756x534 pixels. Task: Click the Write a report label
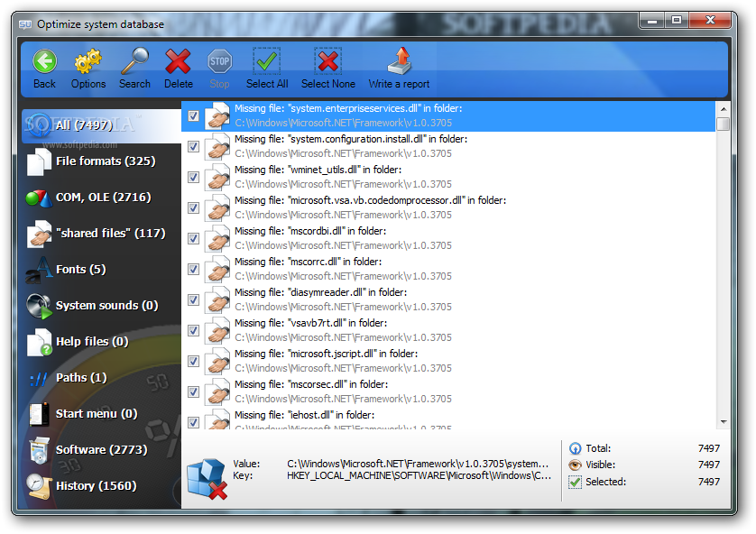(x=400, y=84)
